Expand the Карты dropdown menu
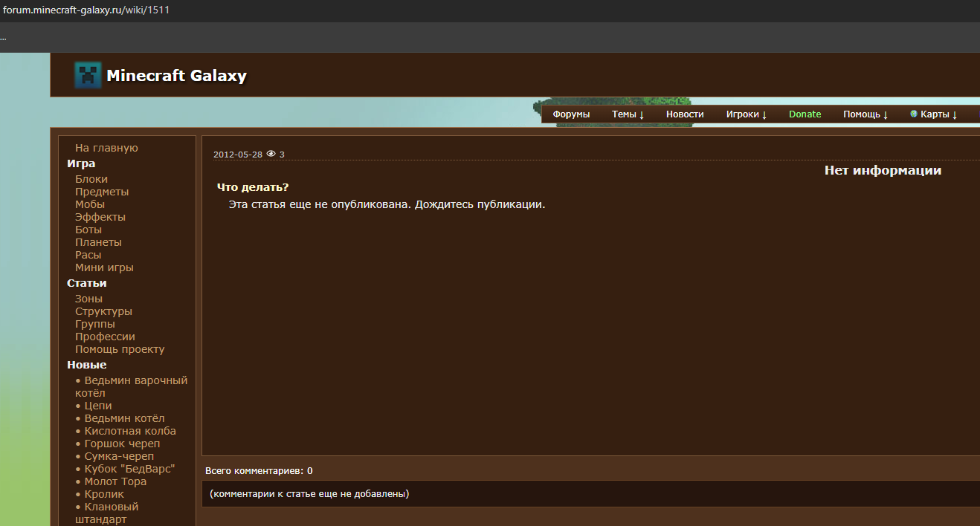This screenshot has height=526, width=980. [938, 114]
